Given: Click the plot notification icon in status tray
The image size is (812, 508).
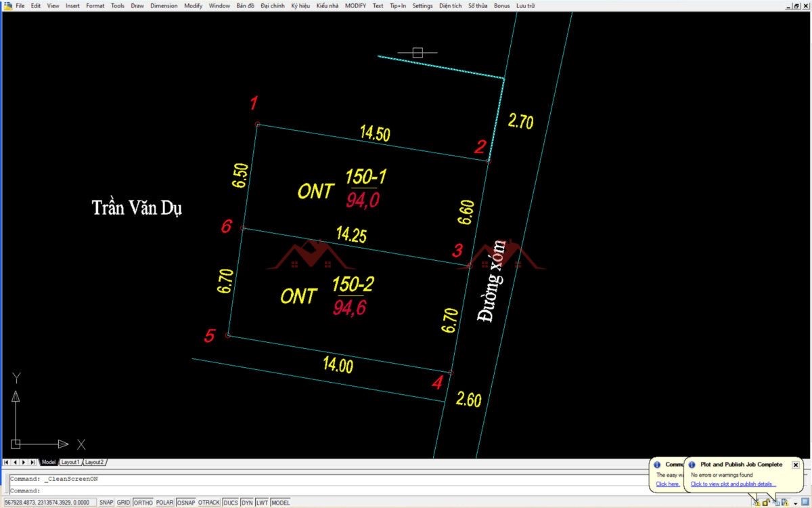Looking at the screenshot, I should coord(775,503).
